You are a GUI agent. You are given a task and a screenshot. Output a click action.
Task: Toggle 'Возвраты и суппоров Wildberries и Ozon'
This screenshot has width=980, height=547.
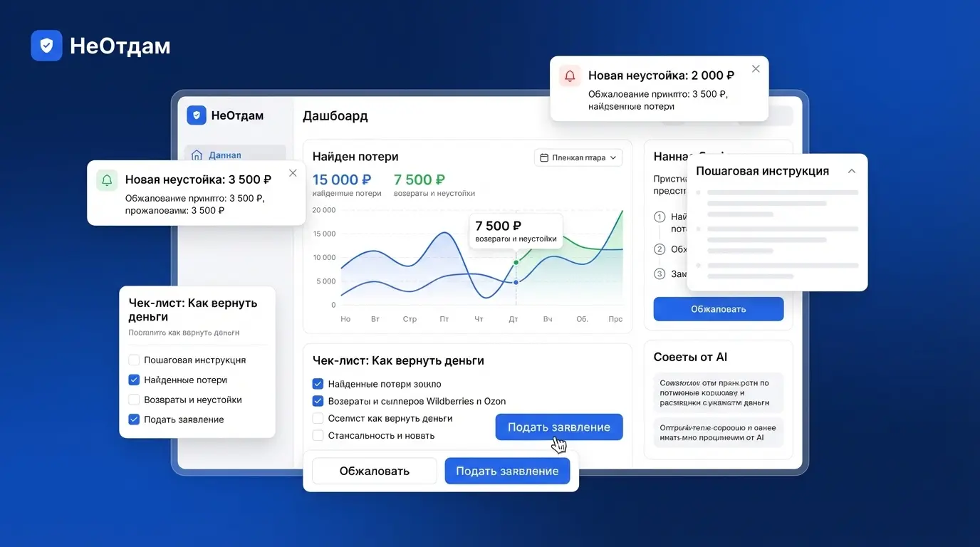tap(318, 401)
